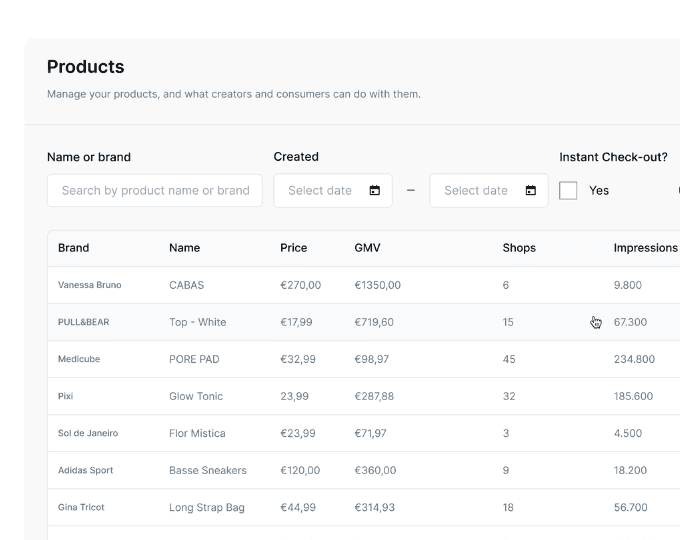
Task: Click the €120,00 price cell
Action: pyautogui.click(x=300, y=470)
